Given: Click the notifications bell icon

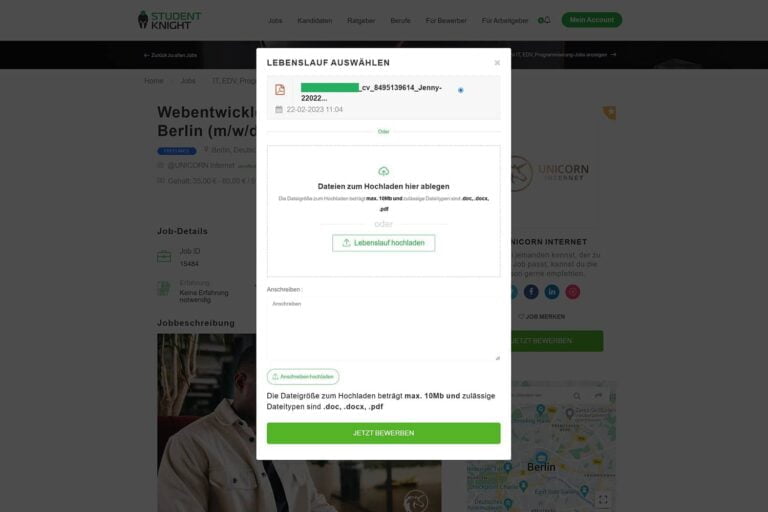Looking at the screenshot, I should (547, 20).
